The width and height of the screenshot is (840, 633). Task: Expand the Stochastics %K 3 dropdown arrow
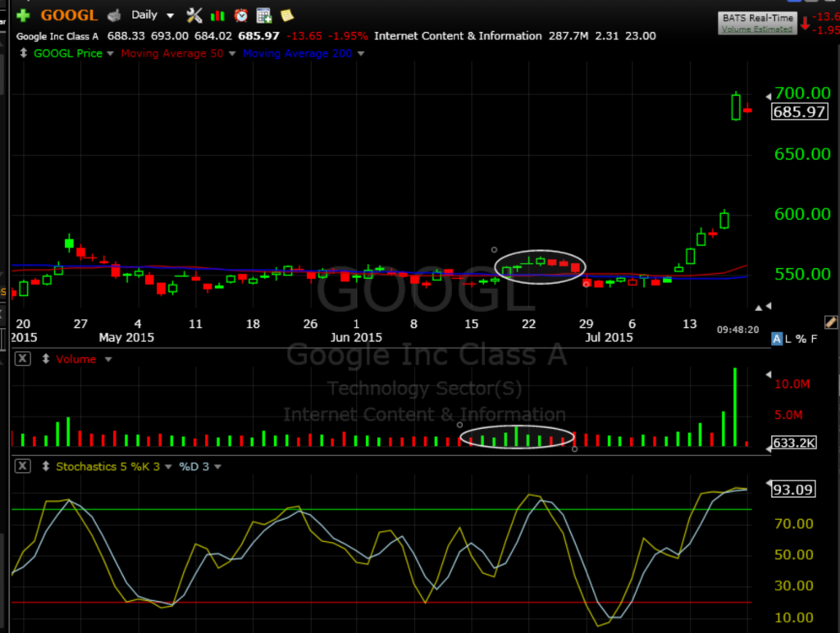(168, 467)
